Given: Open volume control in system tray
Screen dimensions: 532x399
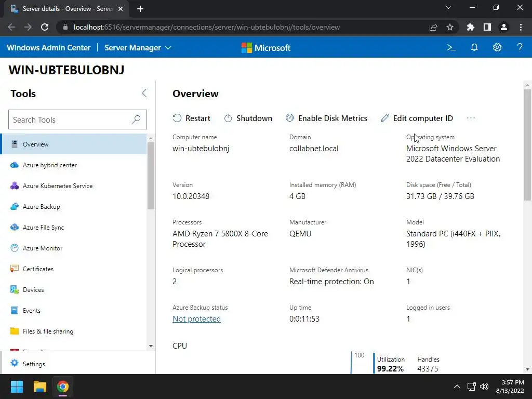Looking at the screenshot, I should pos(484,387).
